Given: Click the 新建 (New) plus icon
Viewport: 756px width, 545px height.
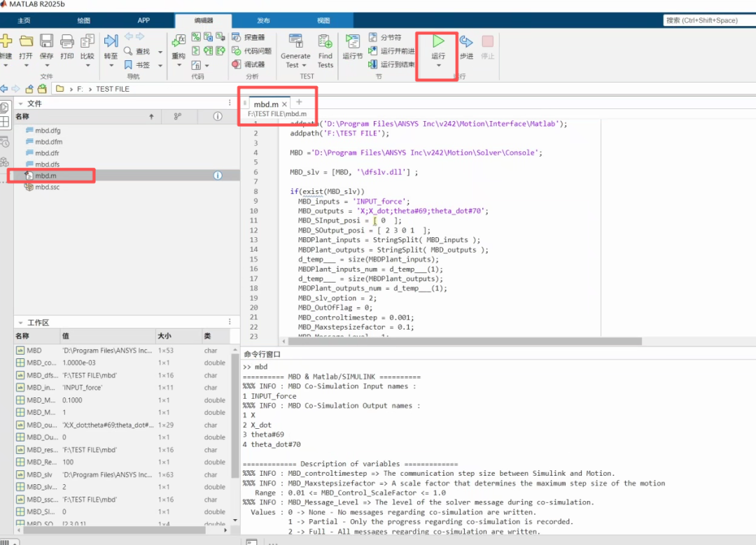Looking at the screenshot, I should (x=6, y=41).
